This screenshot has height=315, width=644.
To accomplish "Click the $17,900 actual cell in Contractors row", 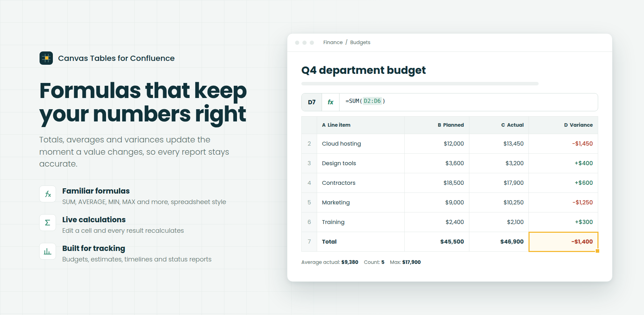I will click(499, 183).
